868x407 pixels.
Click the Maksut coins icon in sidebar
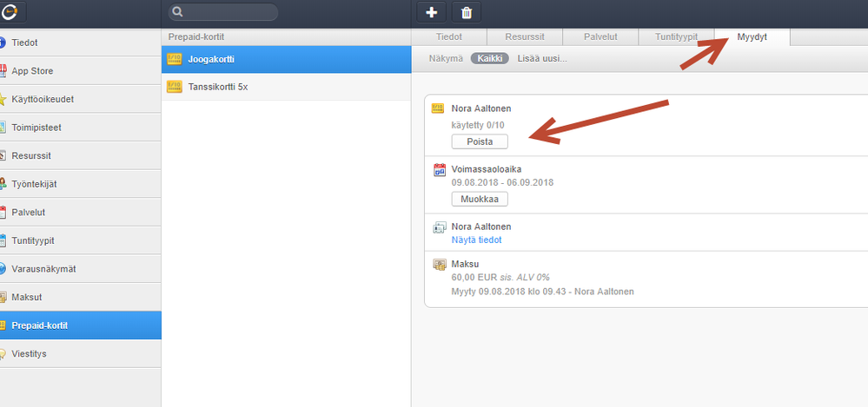[3, 297]
